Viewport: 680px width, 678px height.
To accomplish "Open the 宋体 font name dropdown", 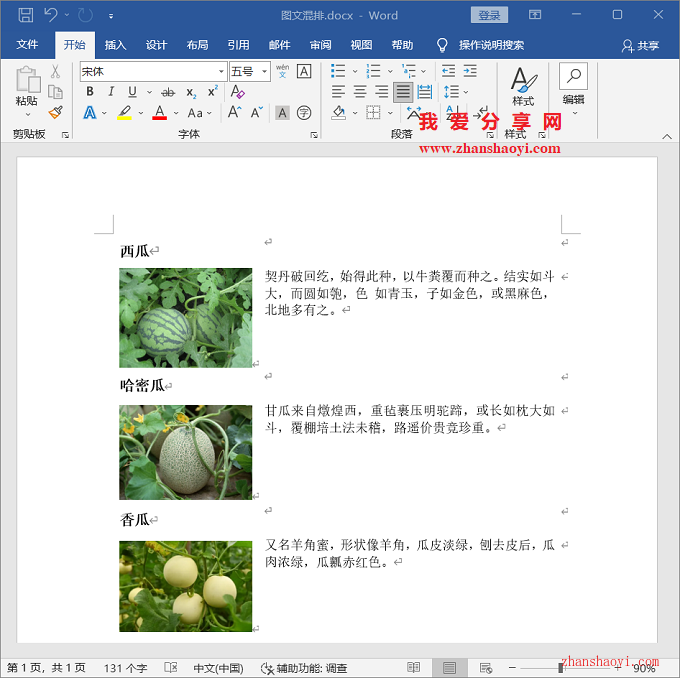I will tap(221, 72).
